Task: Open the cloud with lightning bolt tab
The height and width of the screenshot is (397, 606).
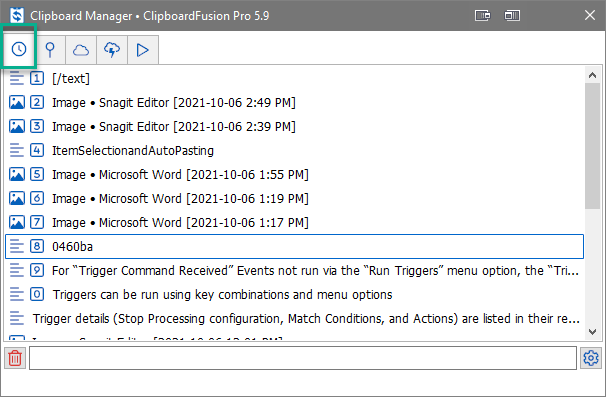Action: pyautogui.click(x=112, y=50)
